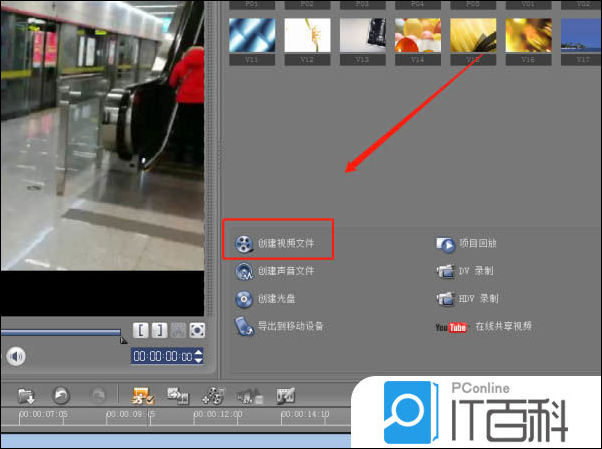This screenshot has height=449, width=602.
Task: Select the V17 blue sky thumbnail
Action: click(x=581, y=35)
